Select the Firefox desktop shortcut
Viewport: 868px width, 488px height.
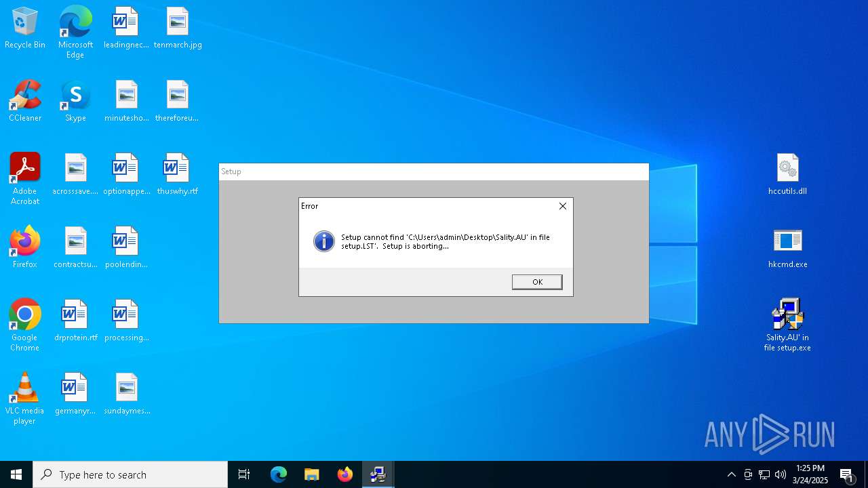pos(25,248)
